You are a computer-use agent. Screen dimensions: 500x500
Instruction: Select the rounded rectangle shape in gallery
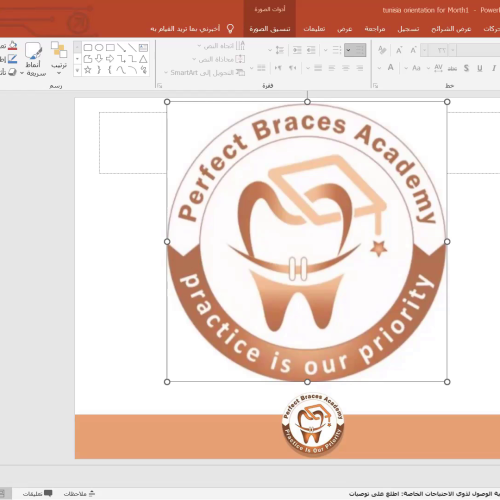point(88,48)
